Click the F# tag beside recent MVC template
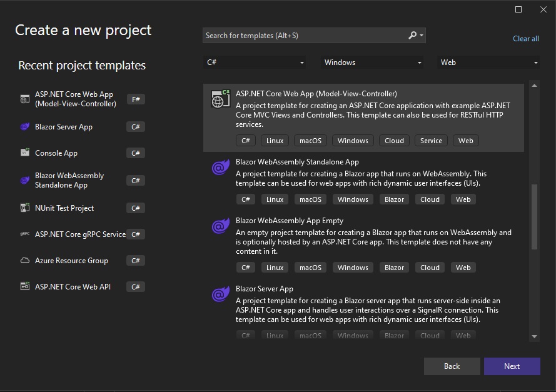This screenshot has height=392, width=556. point(136,99)
